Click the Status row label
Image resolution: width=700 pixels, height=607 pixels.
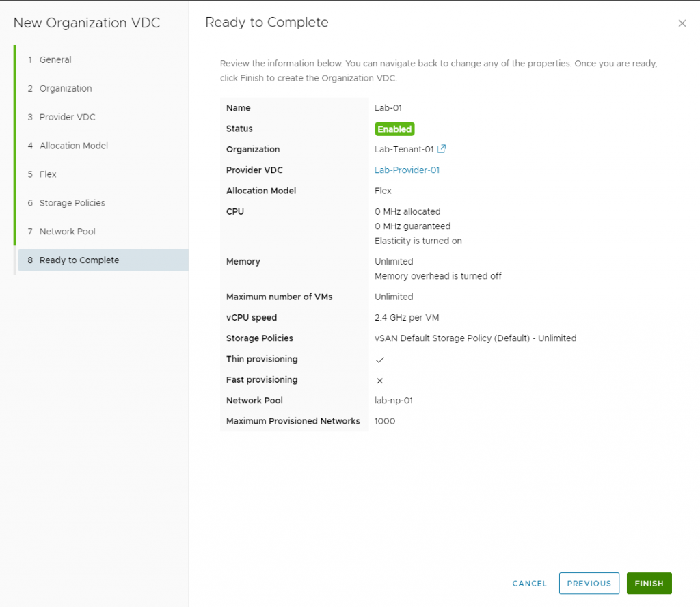click(x=239, y=129)
